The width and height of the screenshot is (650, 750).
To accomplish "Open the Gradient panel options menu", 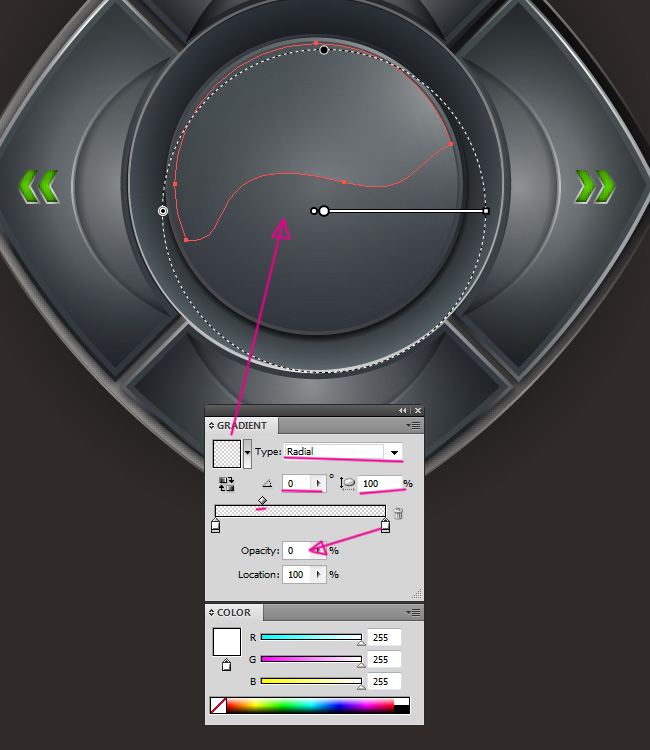I will (414, 426).
